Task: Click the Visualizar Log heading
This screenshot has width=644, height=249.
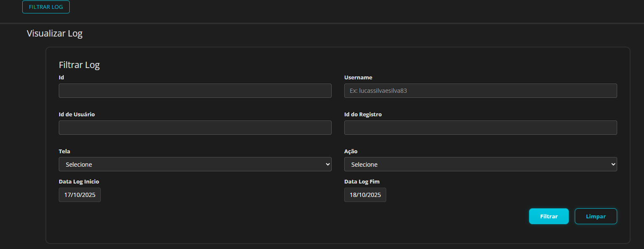Action: point(55,33)
